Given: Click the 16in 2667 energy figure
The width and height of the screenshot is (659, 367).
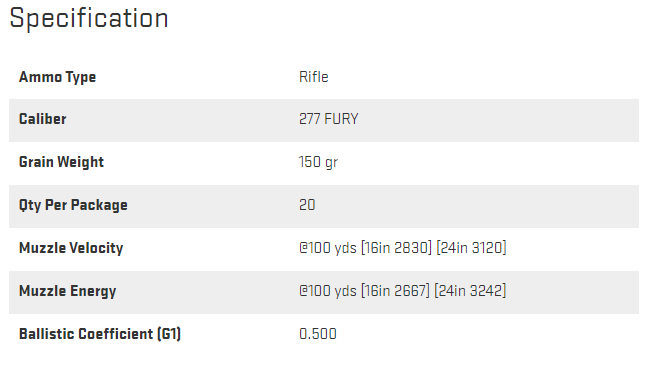Looking at the screenshot, I should pyautogui.click(x=395, y=290).
